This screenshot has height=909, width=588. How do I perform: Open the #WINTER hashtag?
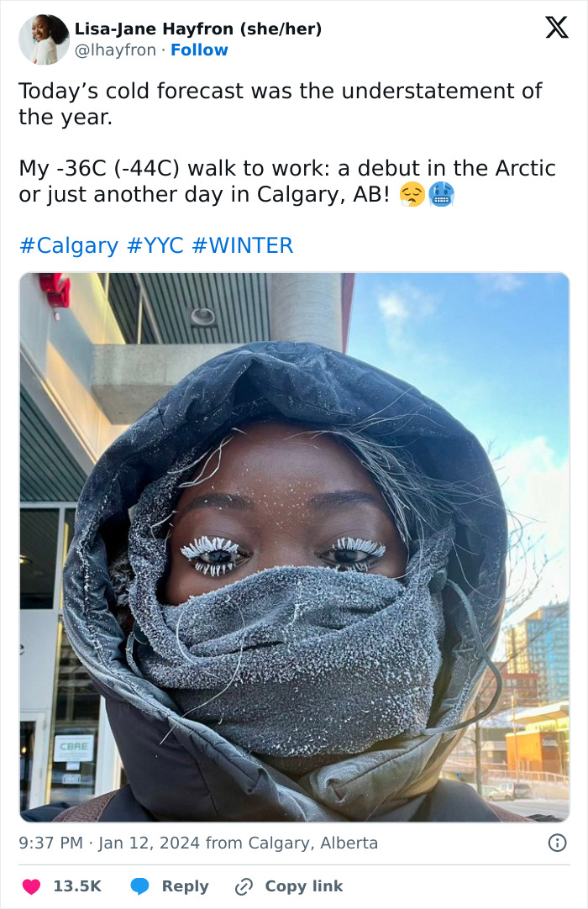tap(243, 246)
